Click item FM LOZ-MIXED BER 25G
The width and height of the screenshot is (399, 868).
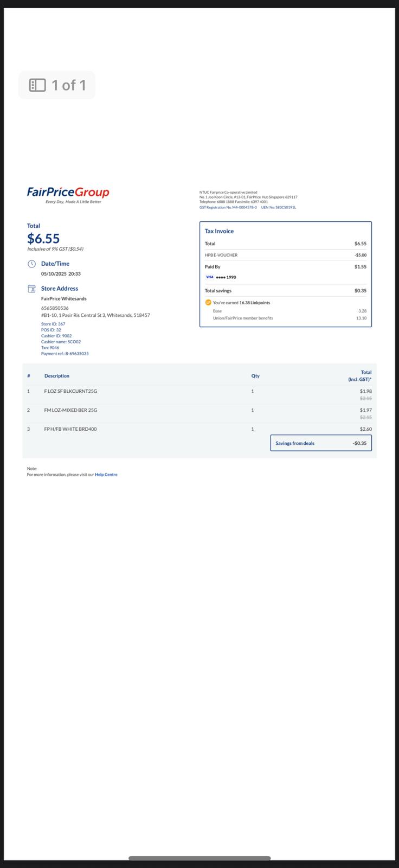70,410
